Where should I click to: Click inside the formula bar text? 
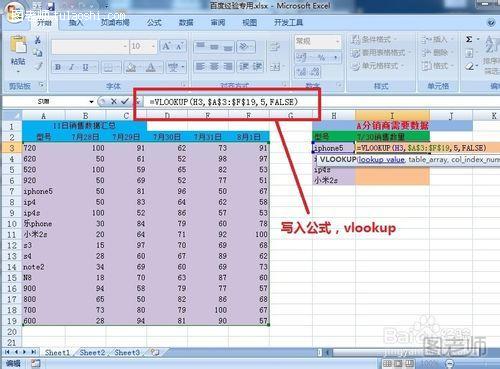click(x=223, y=102)
